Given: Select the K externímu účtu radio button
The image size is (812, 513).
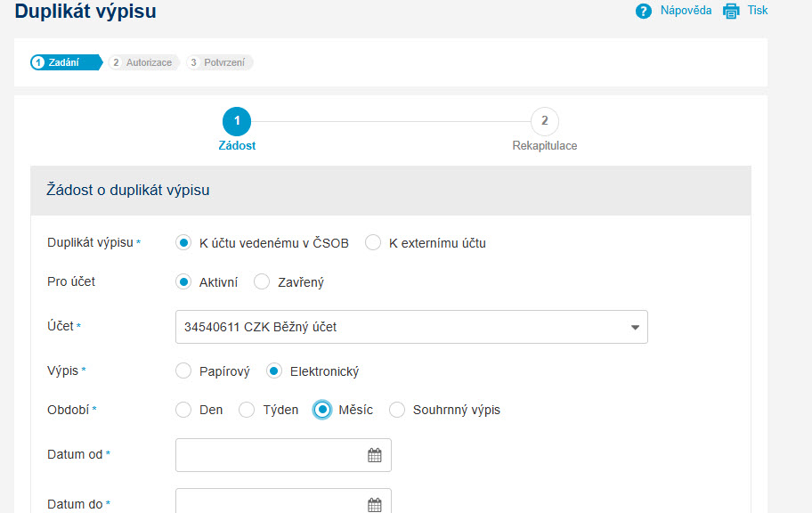Looking at the screenshot, I should pyautogui.click(x=373, y=242).
